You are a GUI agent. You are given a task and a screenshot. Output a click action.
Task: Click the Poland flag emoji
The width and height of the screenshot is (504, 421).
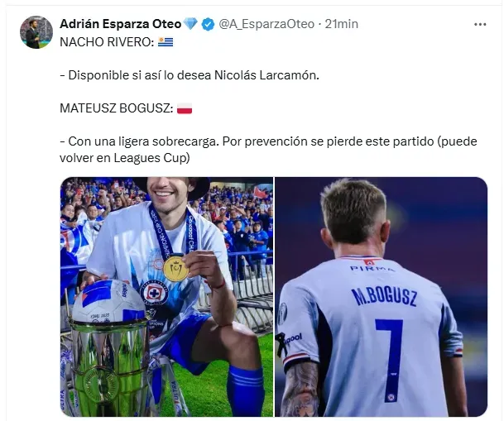coord(185,108)
